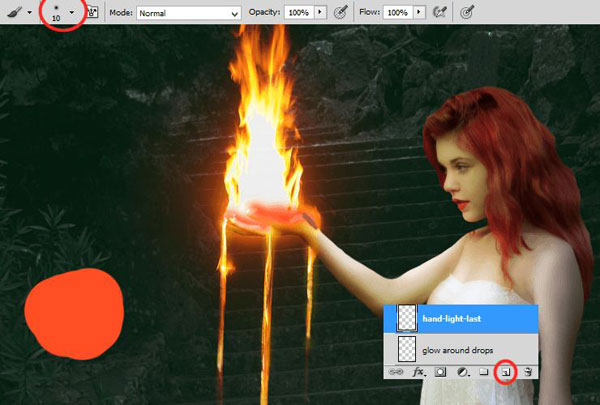
Task: Click the Flow value field showing 100%
Action: 398,13
